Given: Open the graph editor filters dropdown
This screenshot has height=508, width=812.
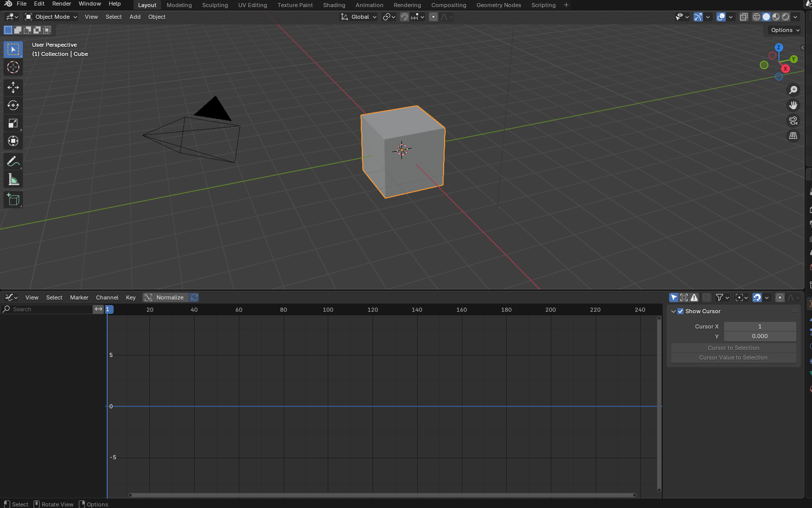Looking at the screenshot, I should point(723,297).
